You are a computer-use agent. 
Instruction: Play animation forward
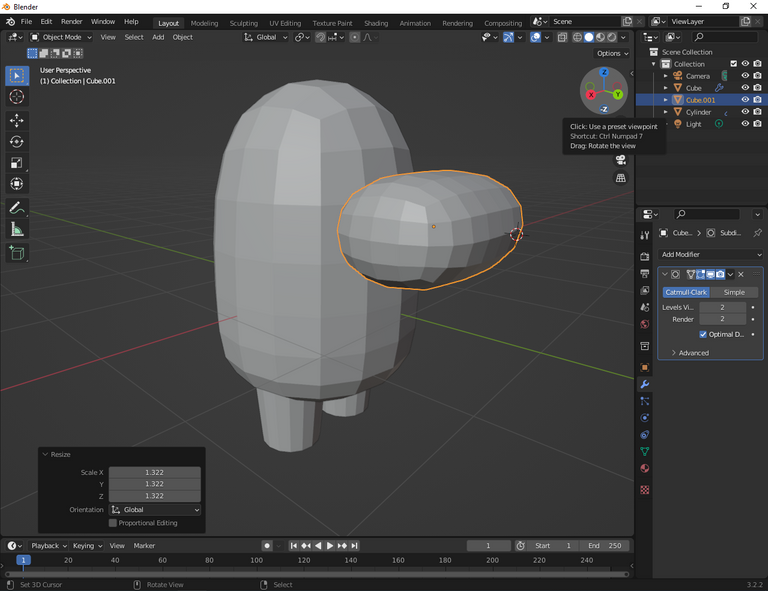tap(330, 546)
